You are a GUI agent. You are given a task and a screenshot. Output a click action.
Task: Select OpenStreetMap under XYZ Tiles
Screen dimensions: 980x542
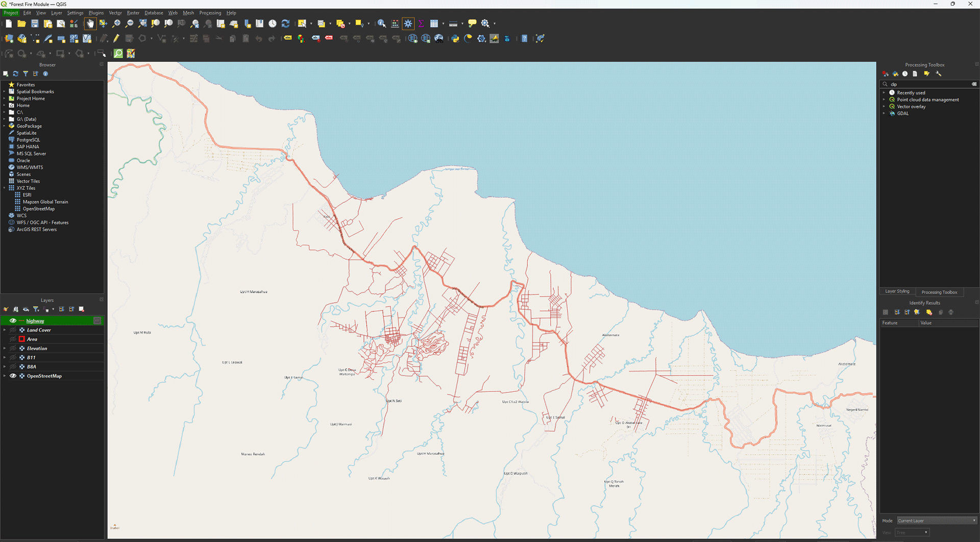click(38, 209)
